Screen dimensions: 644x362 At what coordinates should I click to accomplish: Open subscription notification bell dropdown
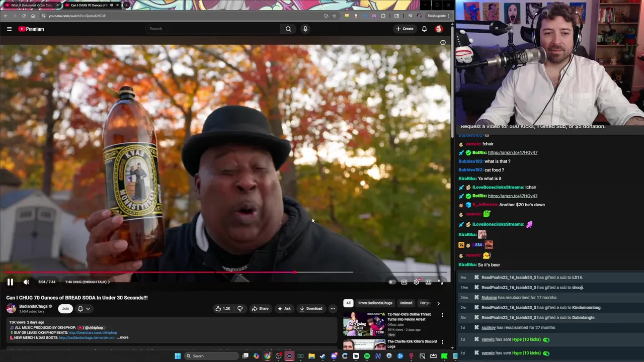point(84,308)
